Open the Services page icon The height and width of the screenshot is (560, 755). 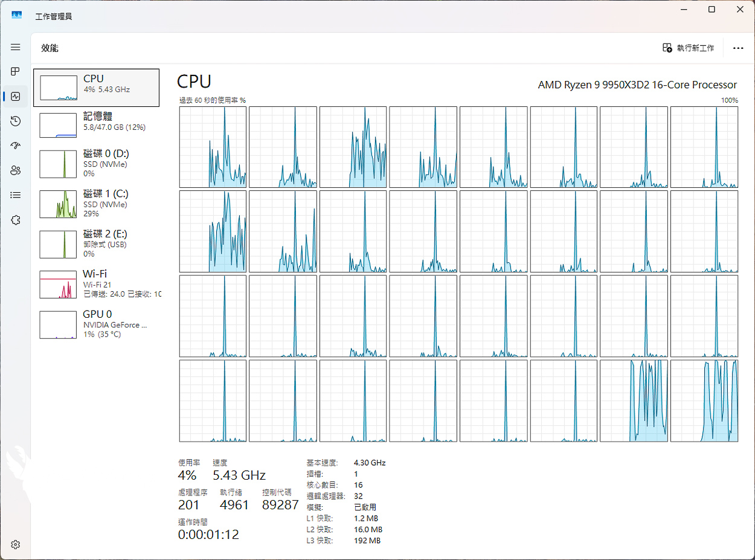(16, 220)
